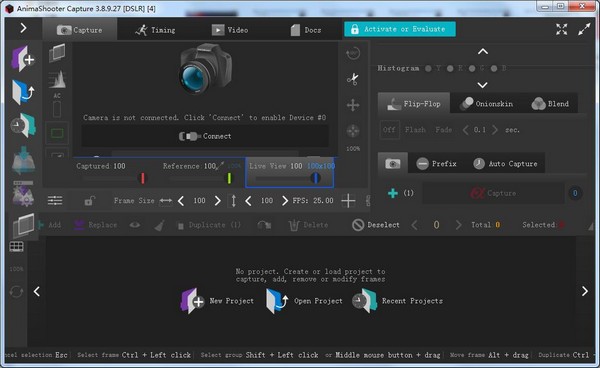Image resolution: width=600 pixels, height=368 pixels.
Task: Open project using the blue folder sidebar icon
Action: tap(23, 92)
